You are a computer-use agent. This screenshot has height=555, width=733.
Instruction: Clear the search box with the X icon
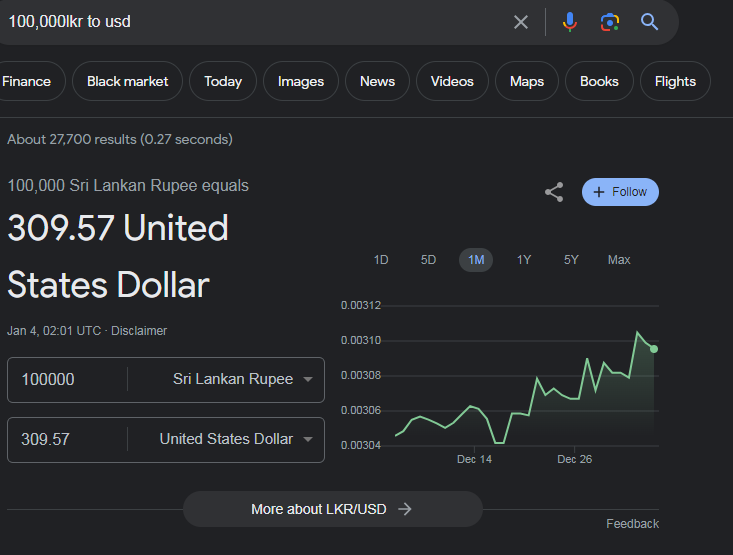point(521,22)
